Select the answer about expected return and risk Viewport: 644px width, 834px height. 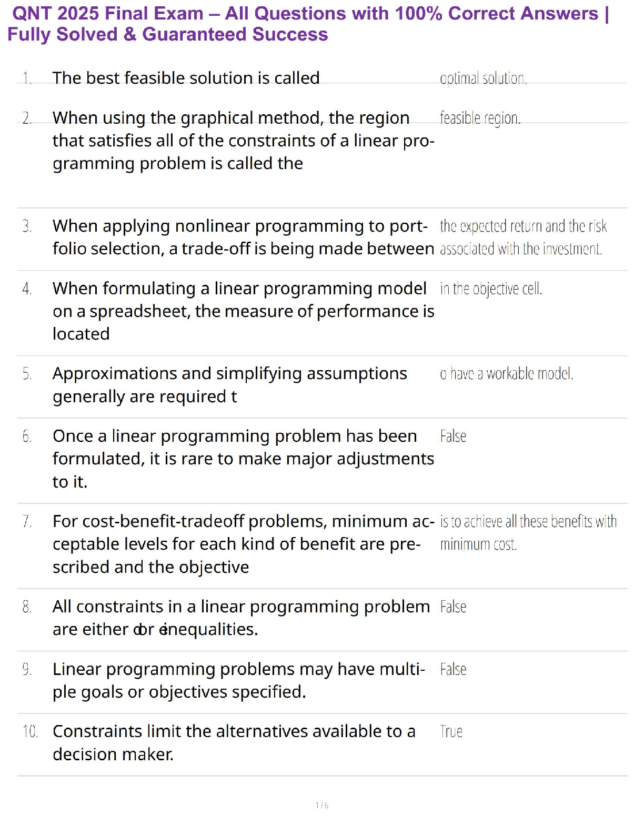[x=523, y=237]
